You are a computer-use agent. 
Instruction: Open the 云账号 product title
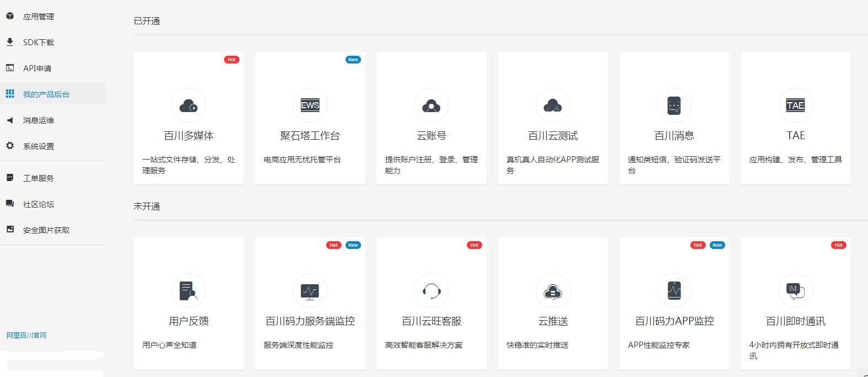(432, 136)
